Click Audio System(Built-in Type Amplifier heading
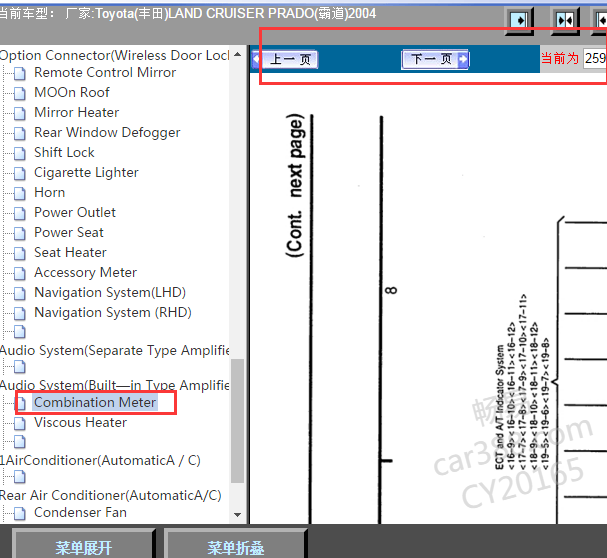Image resolution: width=607 pixels, height=558 pixels. (115, 385)
